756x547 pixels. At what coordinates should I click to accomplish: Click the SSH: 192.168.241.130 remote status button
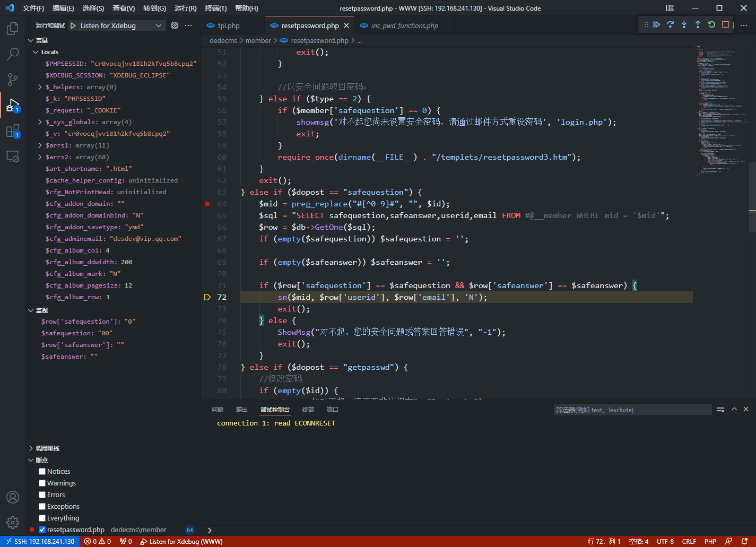[x=40, y=542]
